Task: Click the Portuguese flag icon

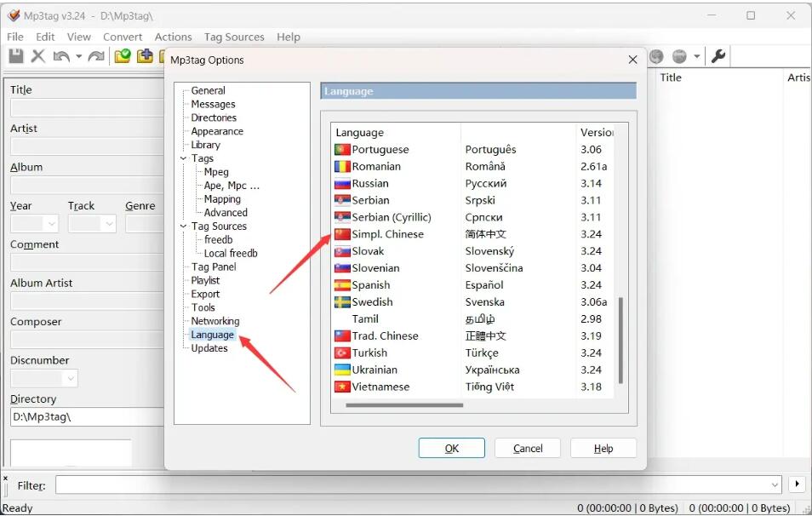Action: click(342, 150)
